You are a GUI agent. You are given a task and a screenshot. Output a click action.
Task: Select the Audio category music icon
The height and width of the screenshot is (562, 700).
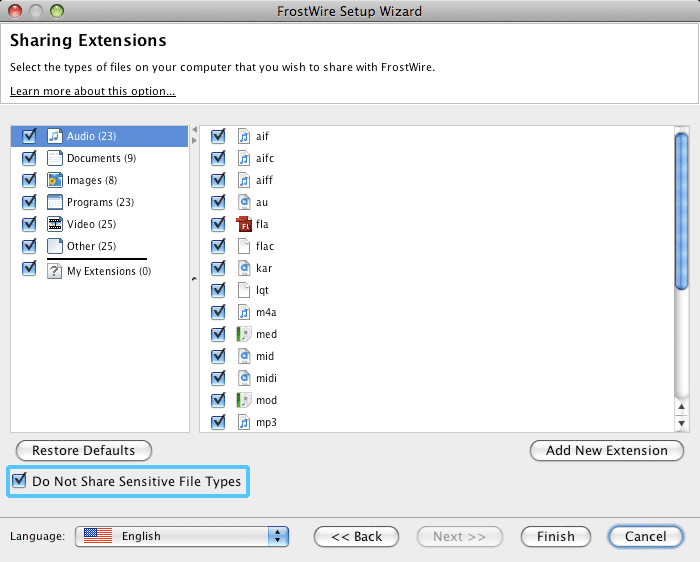click(x=54, y=136)
